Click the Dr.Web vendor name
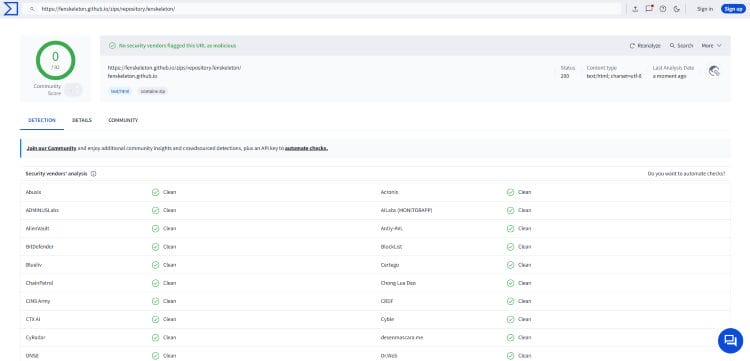Screen dimensions: 750x361 [x=389, y=356]
